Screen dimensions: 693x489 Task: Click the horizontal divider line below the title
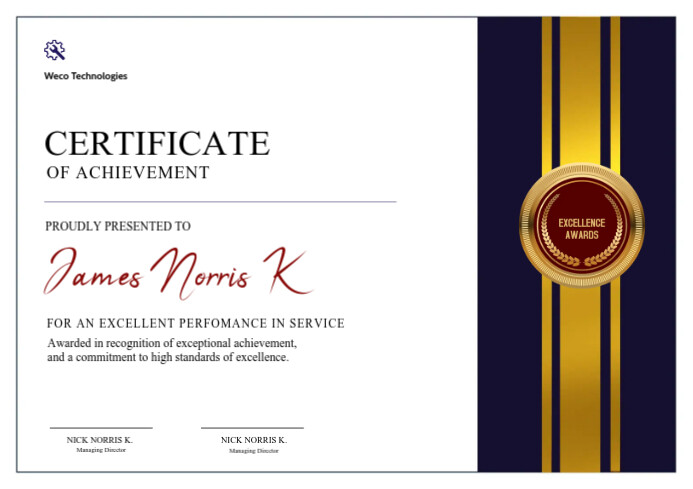click(220, 202)
